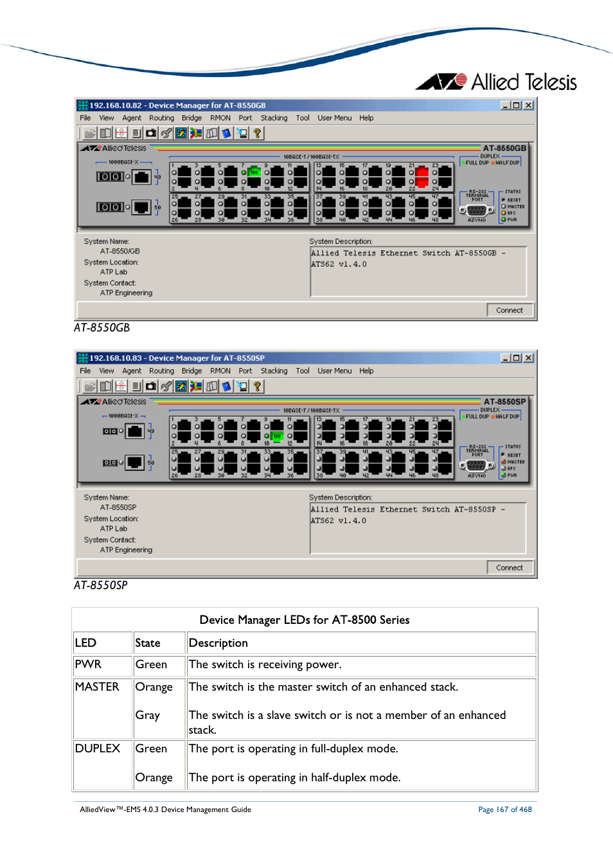The width and height of the screenshot is (613, 868).
Task: Click the open book icon in AT-8550GB toolbar
Action: [x=105, y=133]
